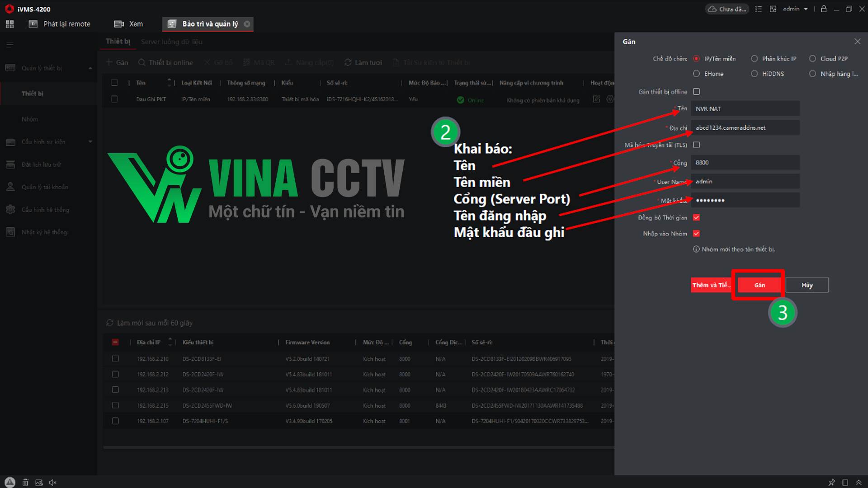
Task: Tick checkbox for 192.168.2.210
Action: click(115, 359)
